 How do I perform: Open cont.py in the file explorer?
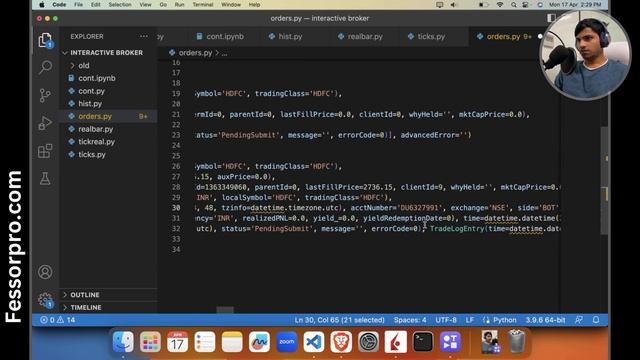(x=109, y=91)
